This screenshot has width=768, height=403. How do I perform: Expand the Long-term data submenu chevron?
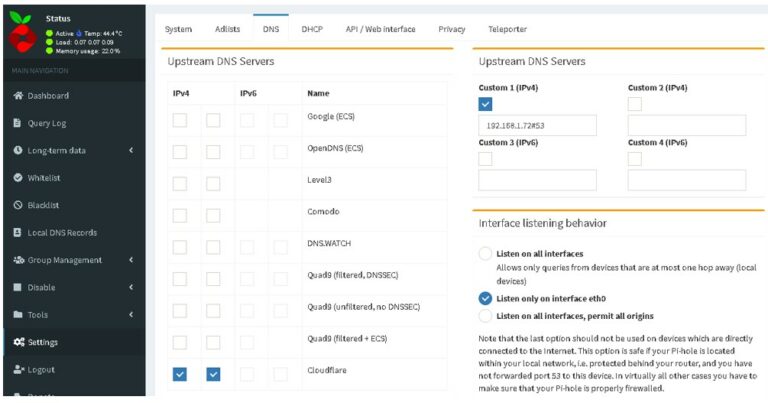coord(131,151)
